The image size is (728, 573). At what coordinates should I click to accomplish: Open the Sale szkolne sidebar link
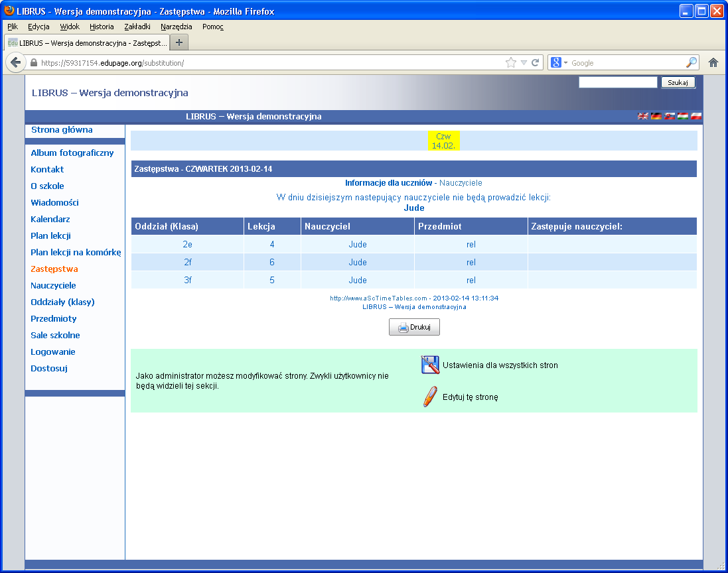tap(55, 335)
